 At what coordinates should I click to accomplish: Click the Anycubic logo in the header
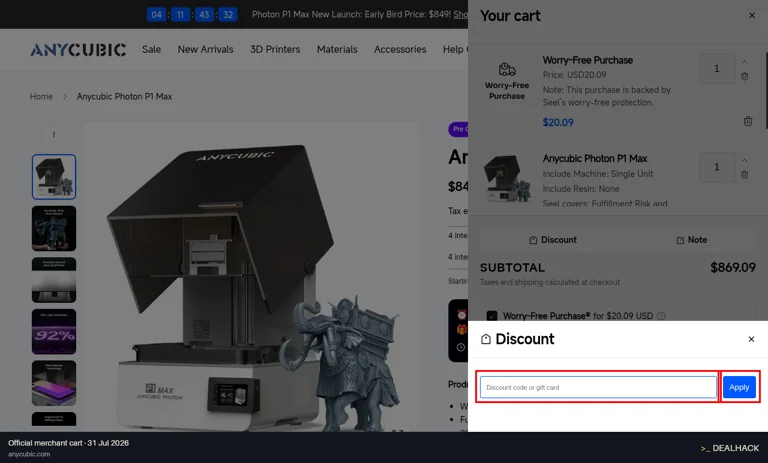(78, 49)
